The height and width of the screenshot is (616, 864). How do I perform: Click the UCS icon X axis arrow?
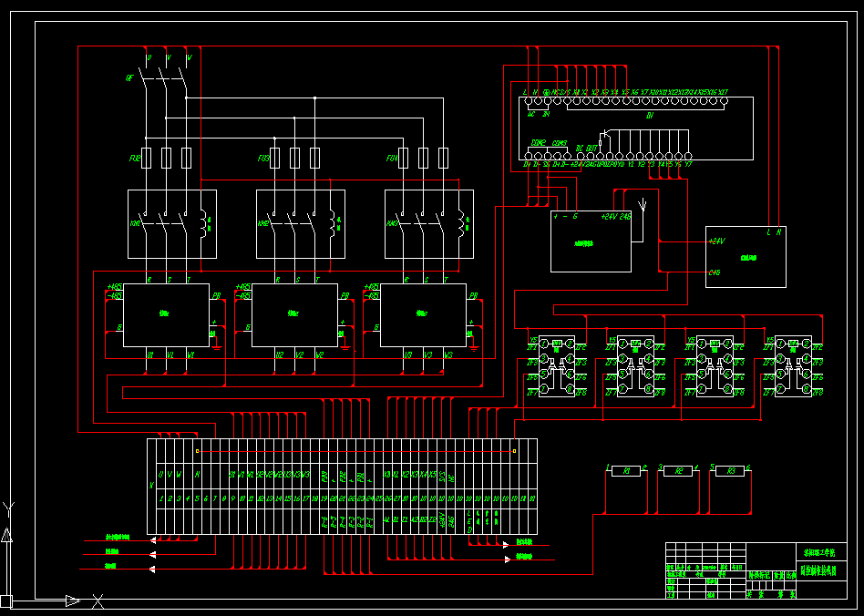(73, 601)
